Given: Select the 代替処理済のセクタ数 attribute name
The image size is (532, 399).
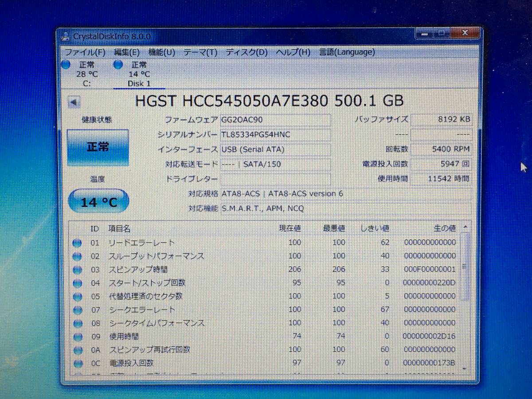Looking at the screenshot, I should click(x=146, y=296).
